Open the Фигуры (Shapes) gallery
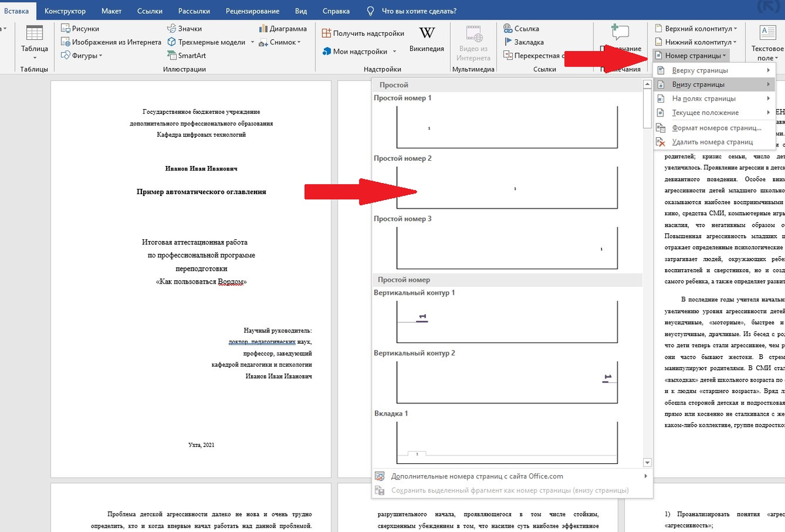785x532 pixels. [x=81, y=56]
